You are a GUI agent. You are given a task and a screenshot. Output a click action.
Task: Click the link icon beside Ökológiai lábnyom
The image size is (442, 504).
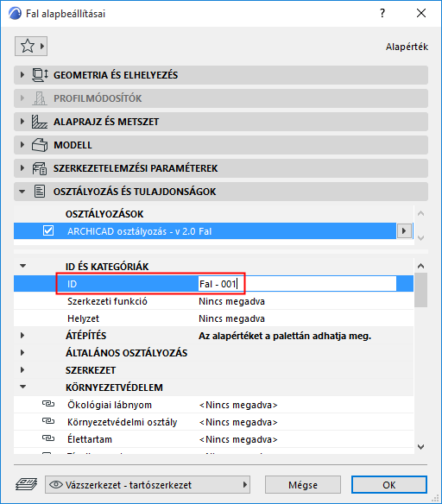coord(48,404)
